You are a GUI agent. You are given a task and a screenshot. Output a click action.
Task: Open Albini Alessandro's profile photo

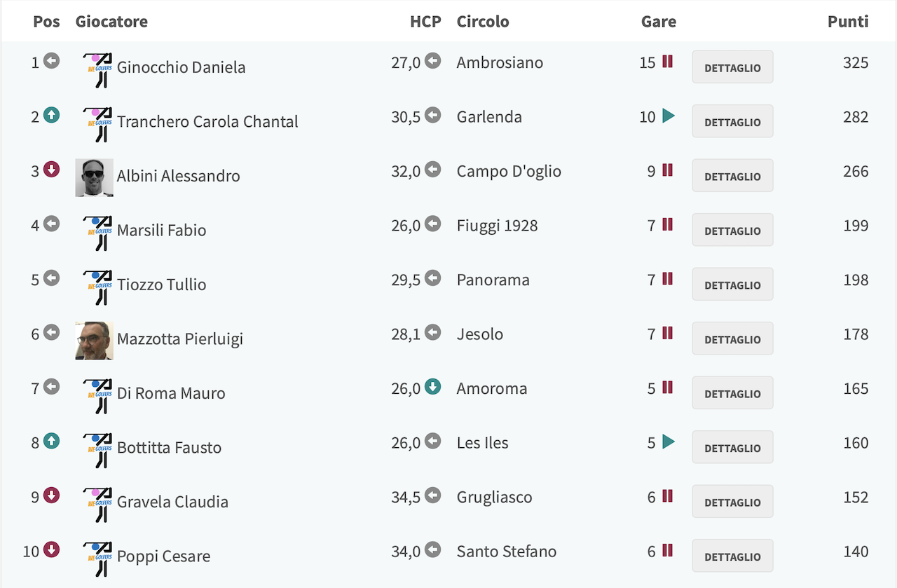click(x=94, y=178)
